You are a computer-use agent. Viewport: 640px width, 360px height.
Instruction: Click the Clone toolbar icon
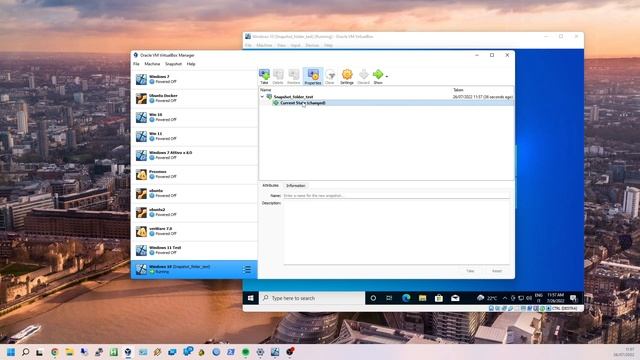tap(330, 76)
